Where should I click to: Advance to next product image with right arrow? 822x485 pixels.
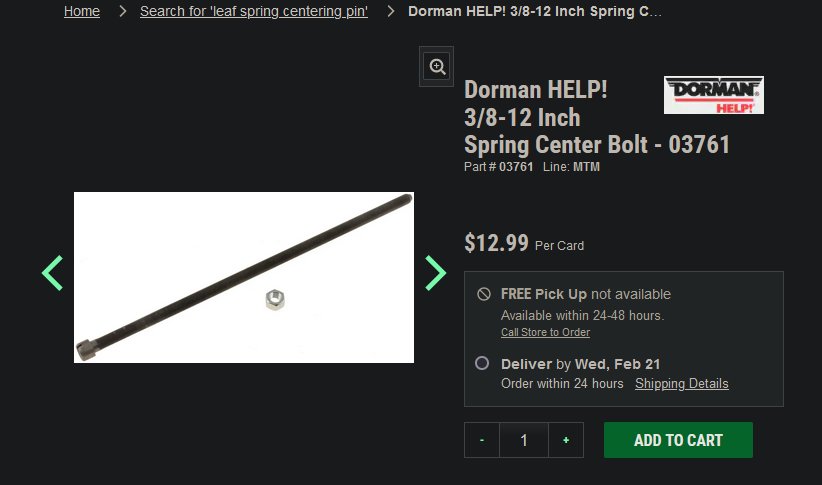tap(435, 273)
